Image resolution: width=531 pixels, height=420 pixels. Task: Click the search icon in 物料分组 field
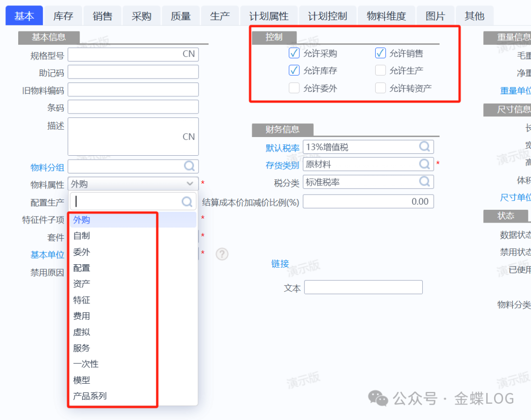[x=189, y=167]
